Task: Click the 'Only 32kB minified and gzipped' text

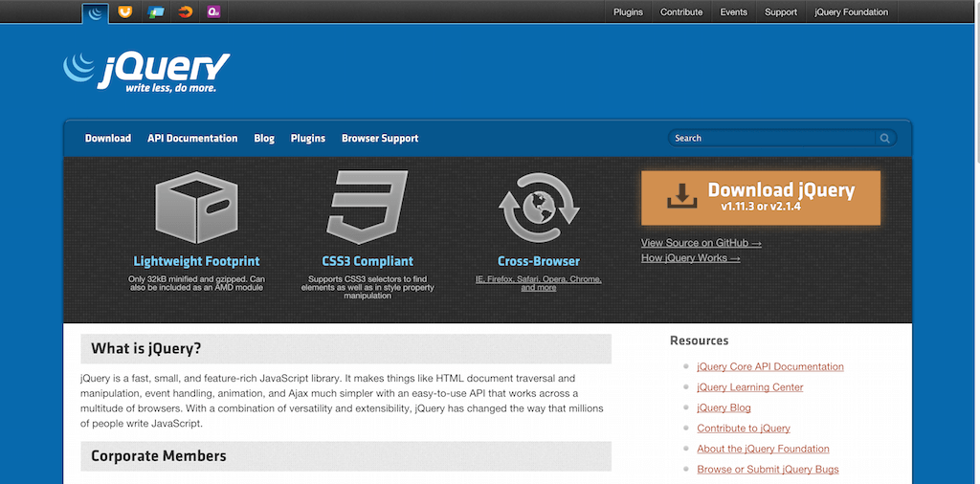Action: click(196, 283)
